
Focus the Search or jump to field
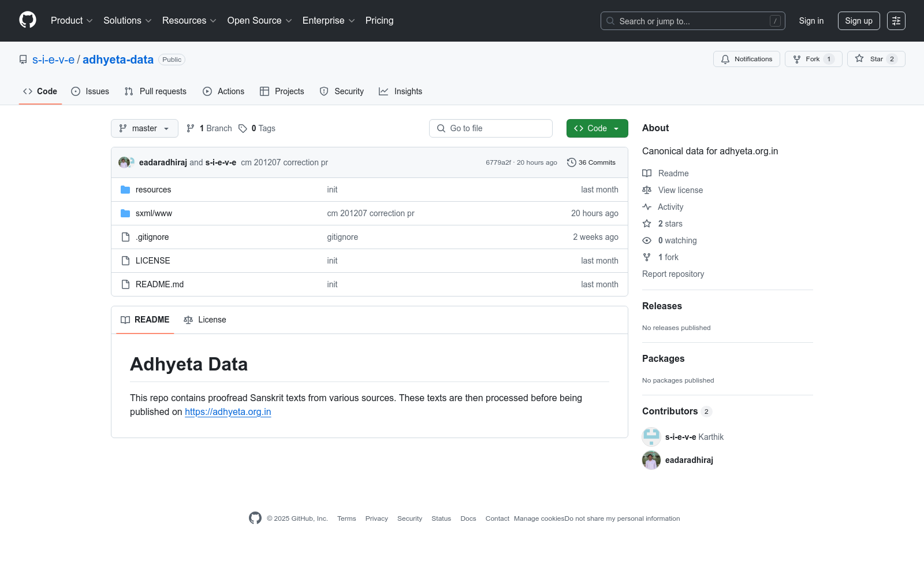pyautogui.click(x=693, y=21)
